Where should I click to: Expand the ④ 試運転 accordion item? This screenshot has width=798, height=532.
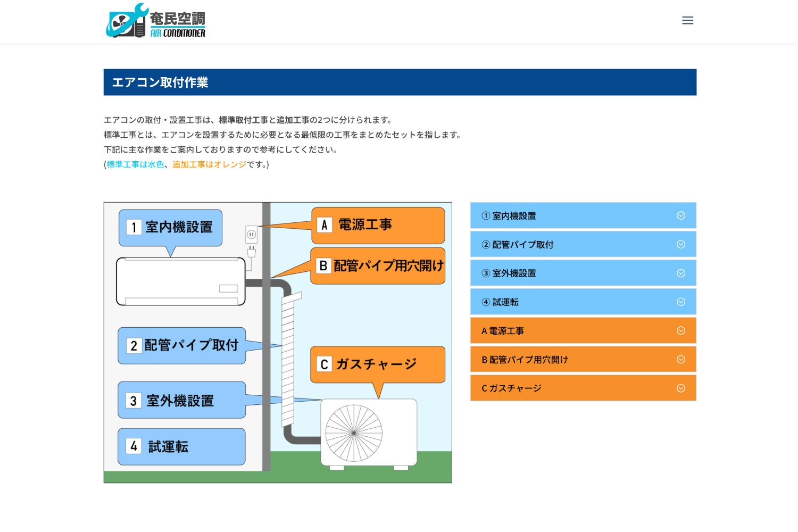click(583, 302)
